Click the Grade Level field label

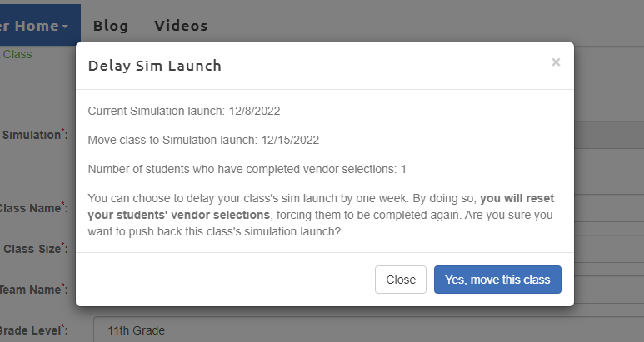(33, 330)
